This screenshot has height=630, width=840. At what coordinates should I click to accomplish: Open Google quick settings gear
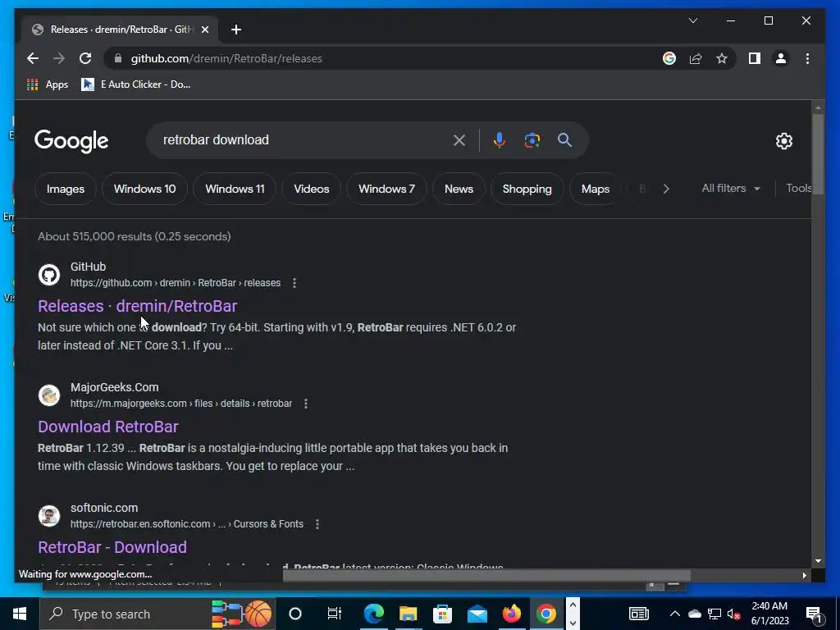click(x=783, y=141)
